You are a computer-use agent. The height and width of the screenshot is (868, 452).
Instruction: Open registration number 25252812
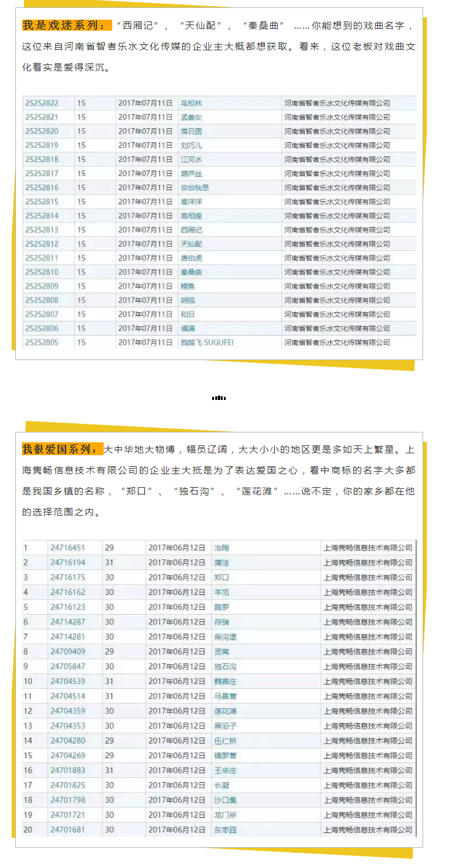click(x=42, y=244)
